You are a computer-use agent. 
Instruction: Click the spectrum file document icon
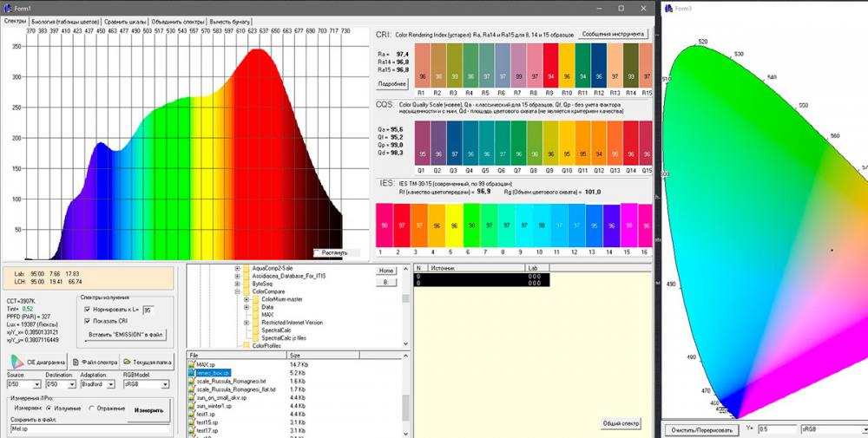pos(76,363)
